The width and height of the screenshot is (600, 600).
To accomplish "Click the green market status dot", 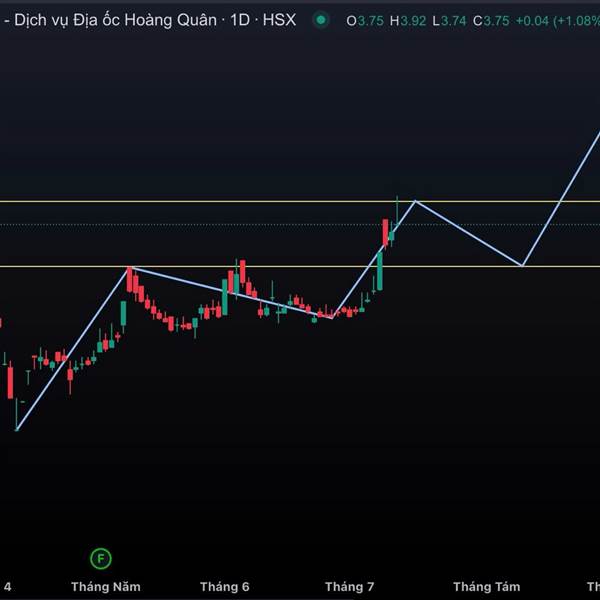I will pos(321,20).
